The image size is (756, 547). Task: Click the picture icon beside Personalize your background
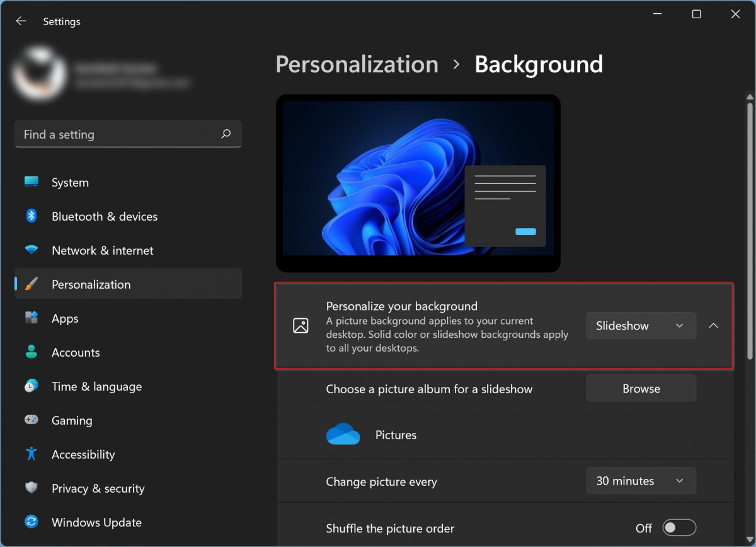(301, 326)
